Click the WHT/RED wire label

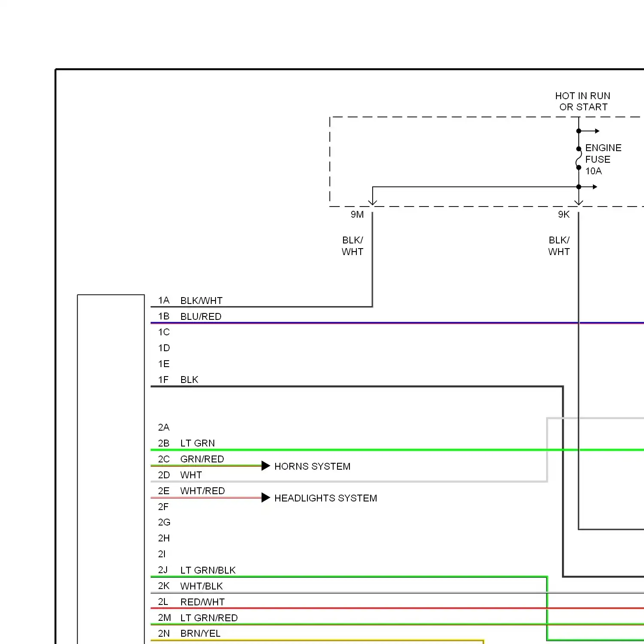coord(203,491)
